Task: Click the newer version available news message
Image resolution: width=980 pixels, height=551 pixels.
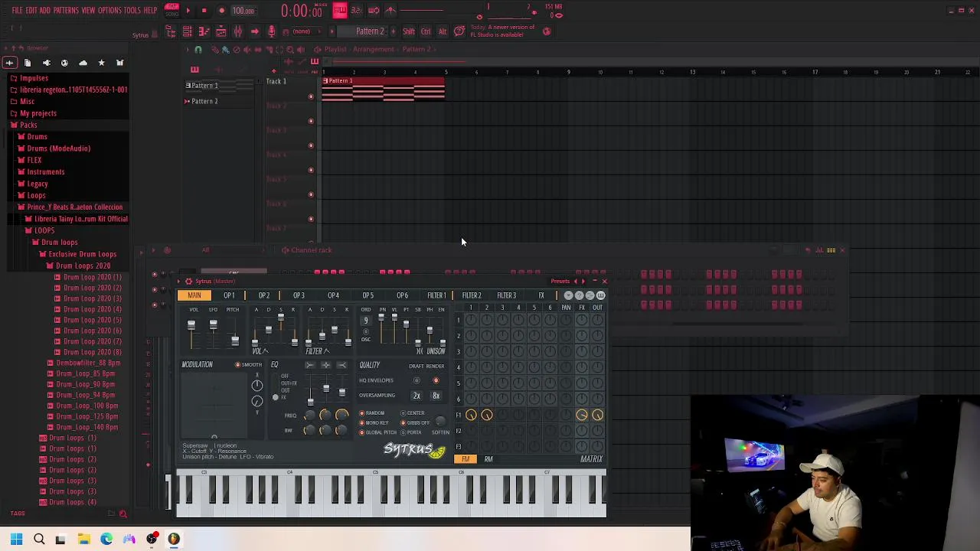Action: click(501, 31)
